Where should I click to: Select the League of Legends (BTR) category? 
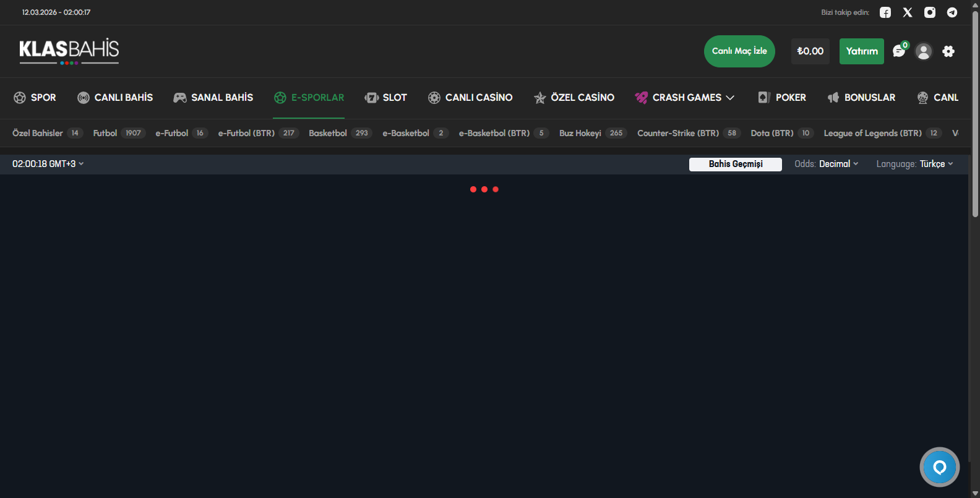883,133
